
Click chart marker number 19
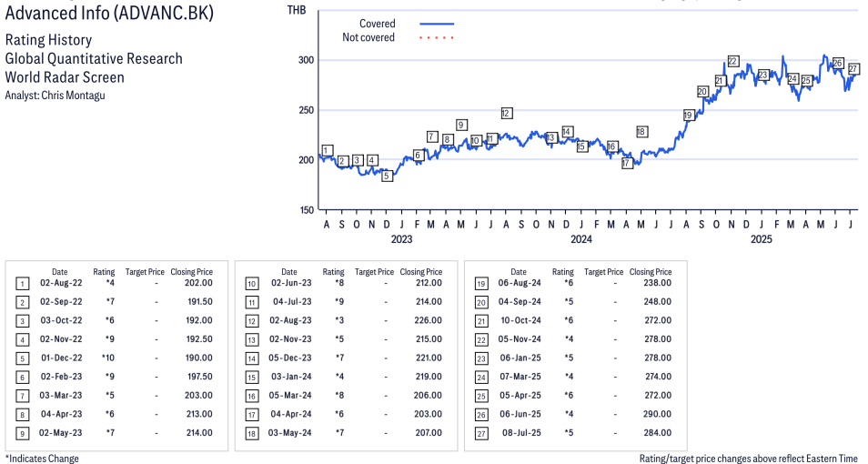688,116
